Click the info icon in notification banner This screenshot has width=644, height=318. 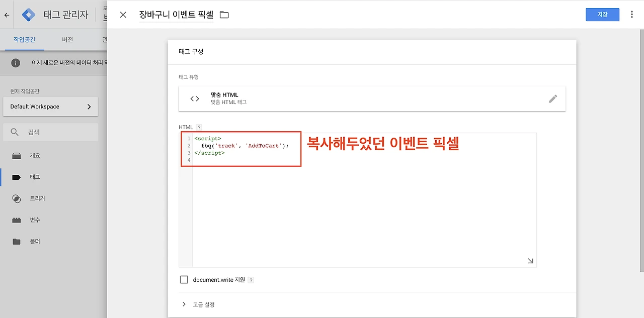tap(16, 63)
